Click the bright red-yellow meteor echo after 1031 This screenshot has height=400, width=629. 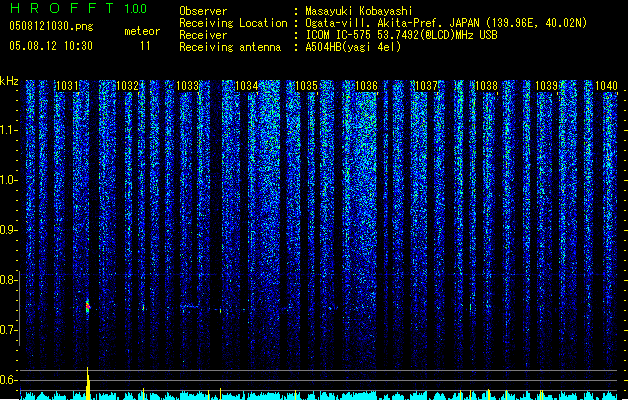pos(88,307)
